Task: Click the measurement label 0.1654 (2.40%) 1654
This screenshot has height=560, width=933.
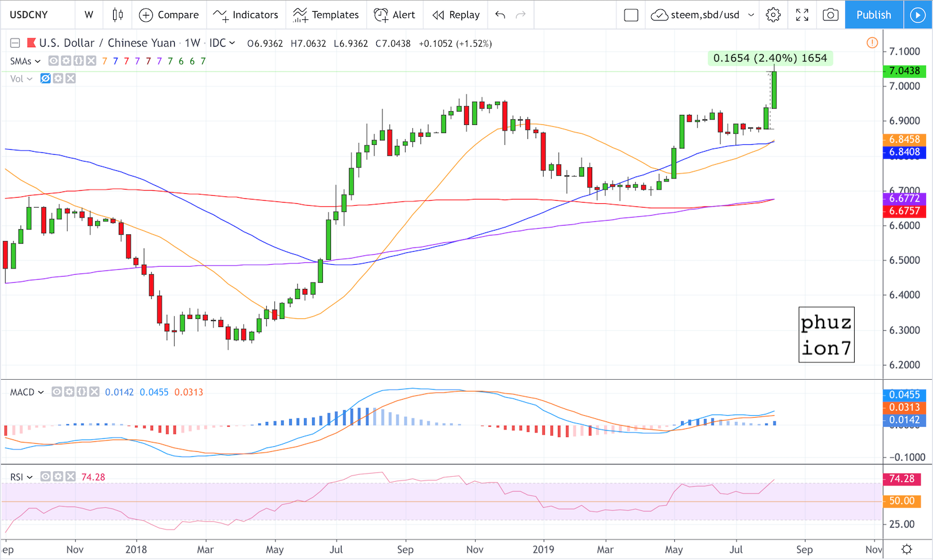Action: pos(770,58)
